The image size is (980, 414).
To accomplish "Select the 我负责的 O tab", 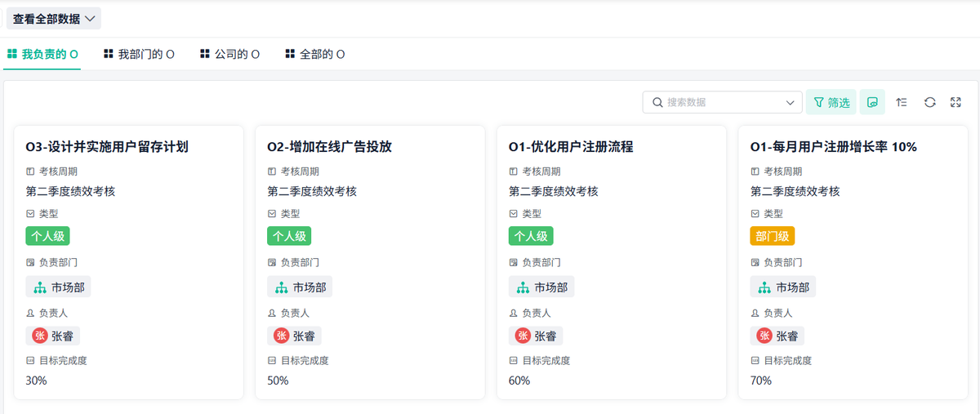I will click(x=42, y=55).
